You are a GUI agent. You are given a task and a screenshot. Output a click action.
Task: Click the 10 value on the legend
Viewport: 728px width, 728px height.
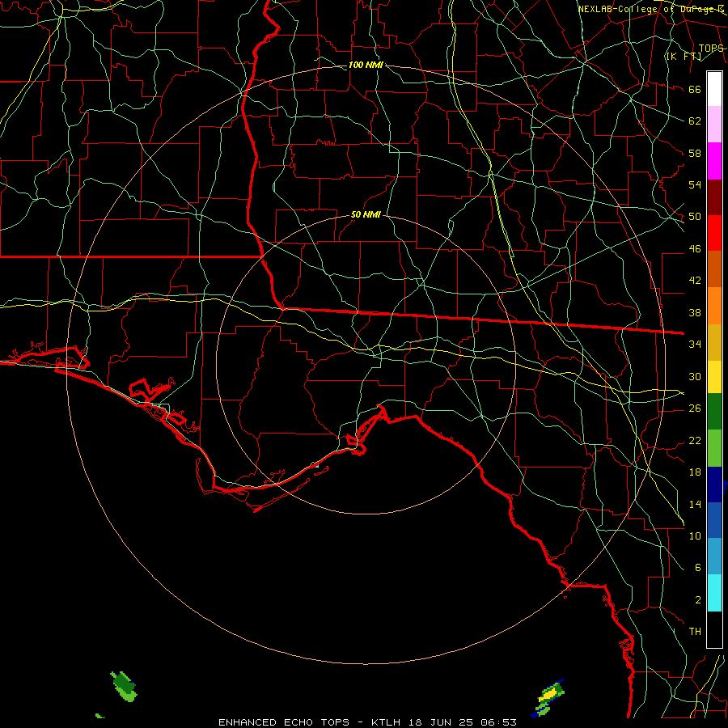click(695, 536)
